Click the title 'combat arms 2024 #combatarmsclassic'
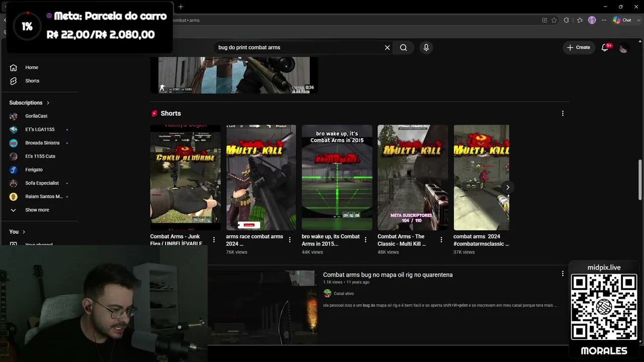Viewport: 644px width, 362px height. click(481, 240)
